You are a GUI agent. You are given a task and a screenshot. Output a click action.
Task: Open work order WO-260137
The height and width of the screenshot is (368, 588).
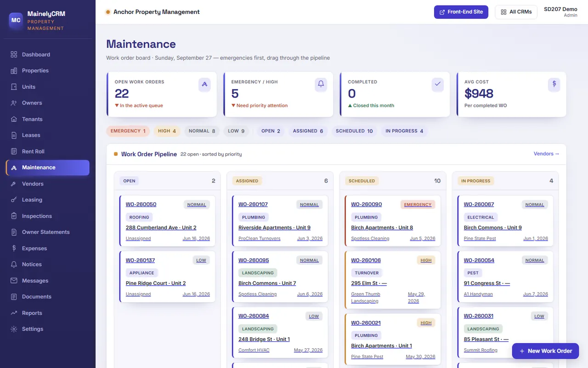pyautogui.click(x=141, y=260)
